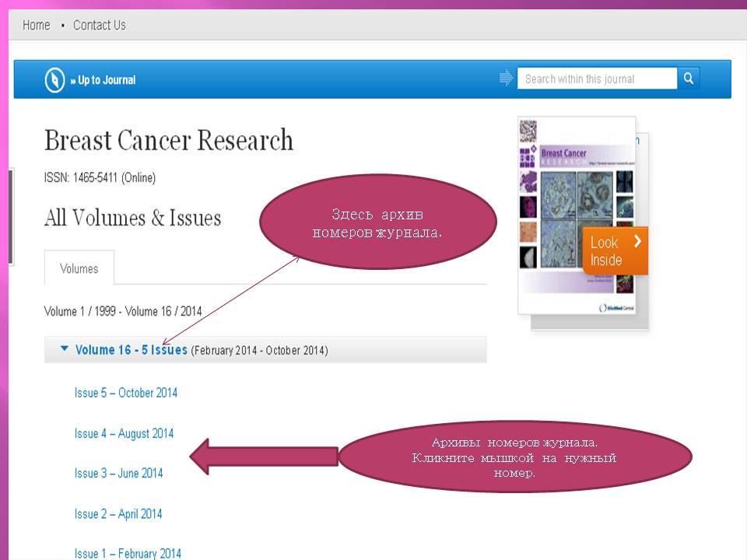The height and width of the screenshot is (560, 747).
Task: Click the circular logo beside Up to Journal
Action: click(54, 79)
